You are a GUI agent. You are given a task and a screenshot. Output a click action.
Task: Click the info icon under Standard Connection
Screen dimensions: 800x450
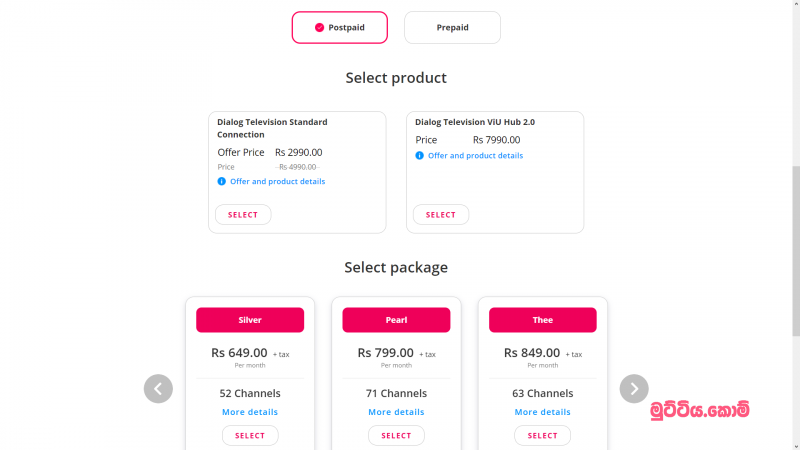coord(221,181)
